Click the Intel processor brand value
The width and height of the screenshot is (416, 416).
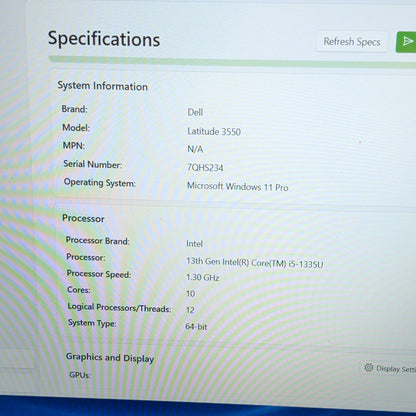(x=194, y=244)
